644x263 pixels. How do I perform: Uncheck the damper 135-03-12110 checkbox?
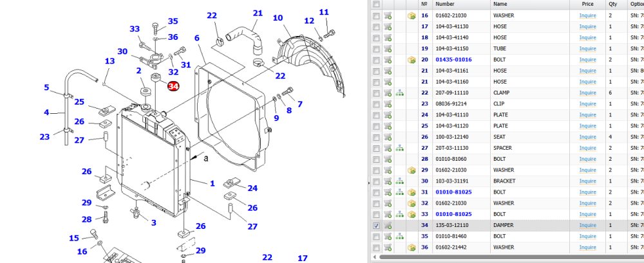[376, 225]
